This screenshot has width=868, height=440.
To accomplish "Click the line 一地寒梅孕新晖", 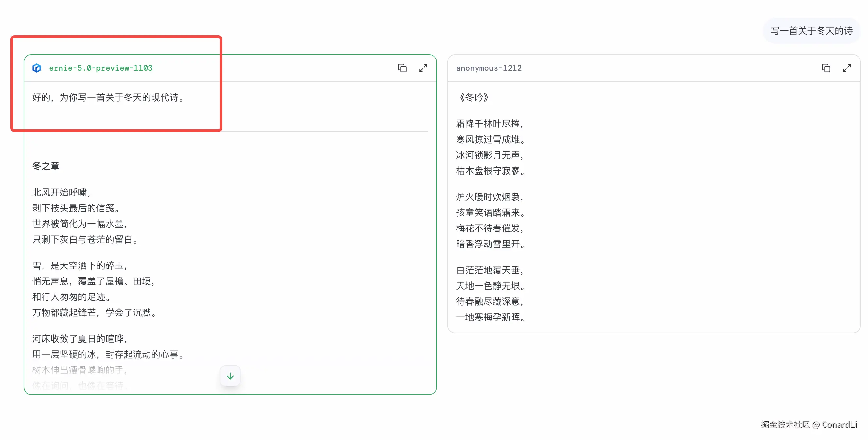I will click(490, 317).
